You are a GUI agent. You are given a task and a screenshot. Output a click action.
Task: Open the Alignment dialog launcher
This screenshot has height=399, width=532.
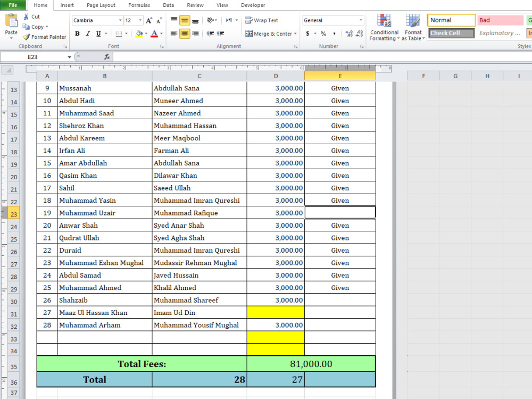(x=296, y=46)
